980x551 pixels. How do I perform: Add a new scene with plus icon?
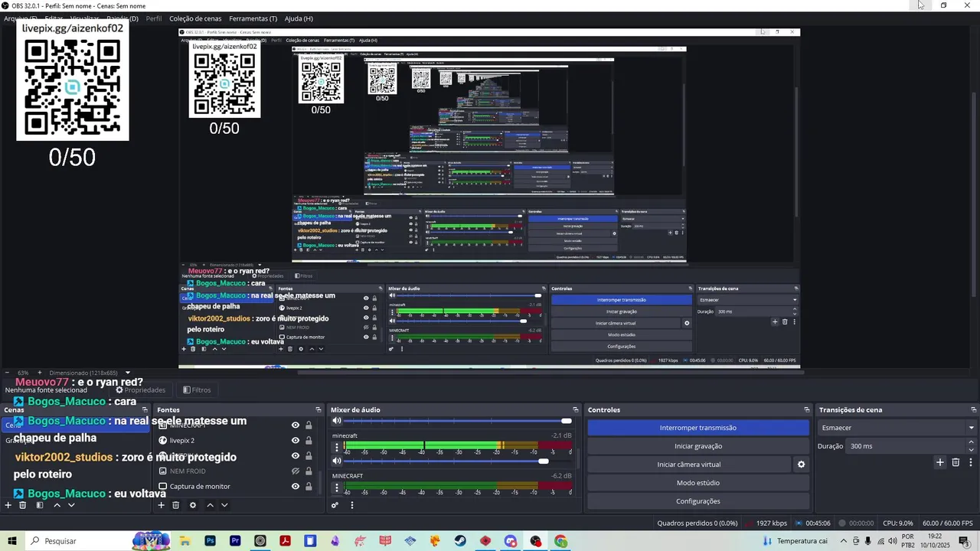(8, 505)
